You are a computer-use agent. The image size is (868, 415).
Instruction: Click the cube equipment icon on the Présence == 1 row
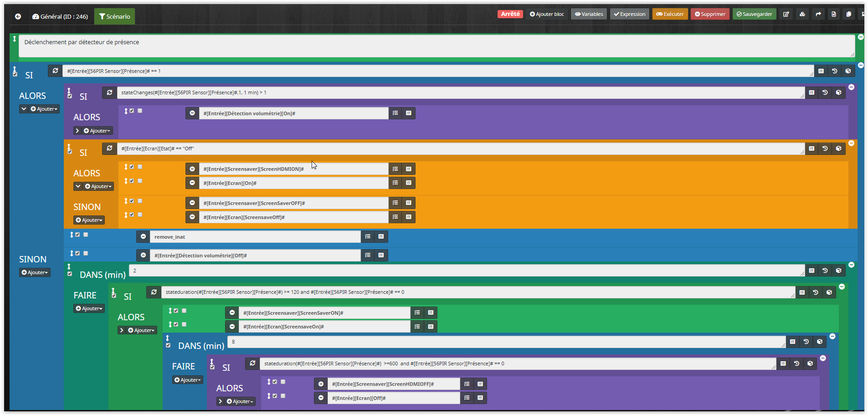[x=848, y=71]
